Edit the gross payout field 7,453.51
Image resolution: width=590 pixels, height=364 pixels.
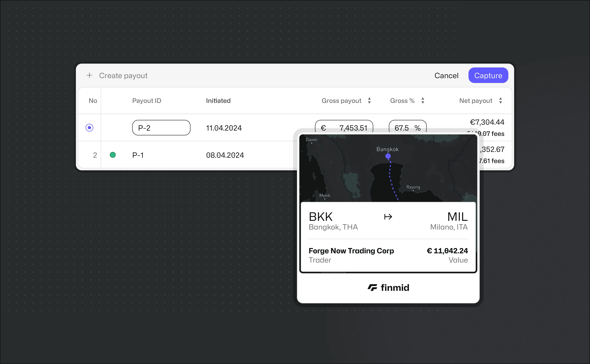coord(344,126)
